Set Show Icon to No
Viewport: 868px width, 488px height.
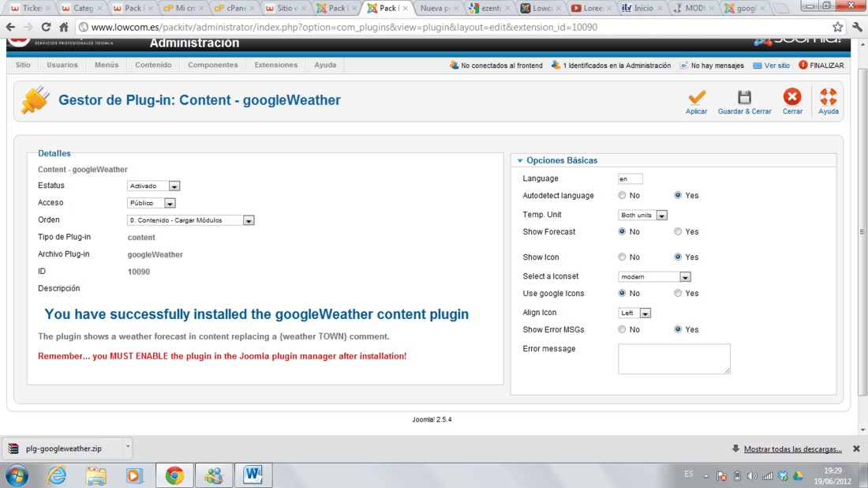click(x=623, y=257)
